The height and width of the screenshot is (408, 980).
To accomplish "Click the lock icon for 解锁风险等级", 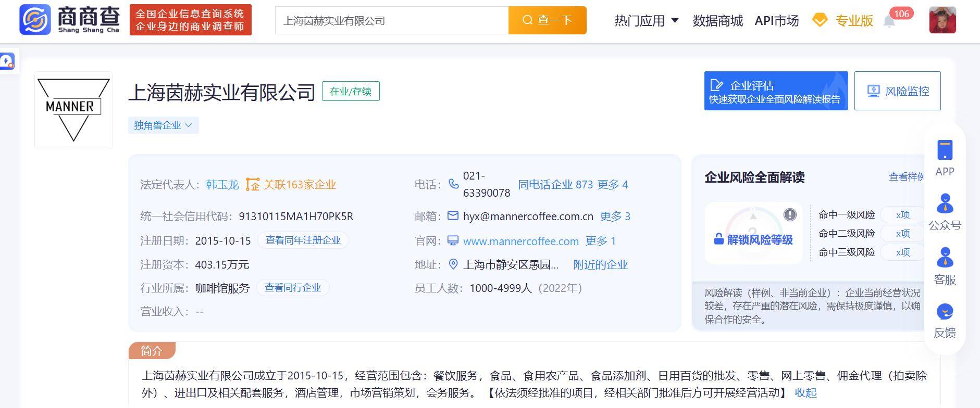I will pos(718,239).
